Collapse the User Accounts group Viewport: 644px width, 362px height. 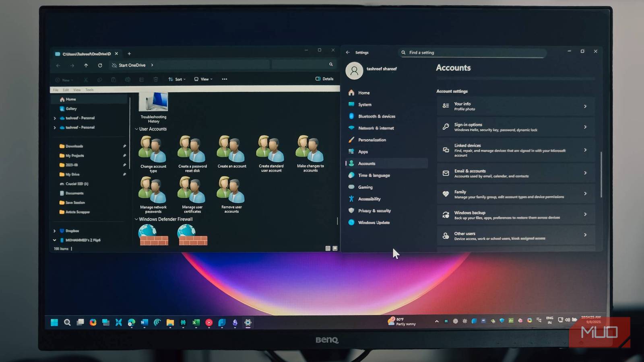pos(136,129)
